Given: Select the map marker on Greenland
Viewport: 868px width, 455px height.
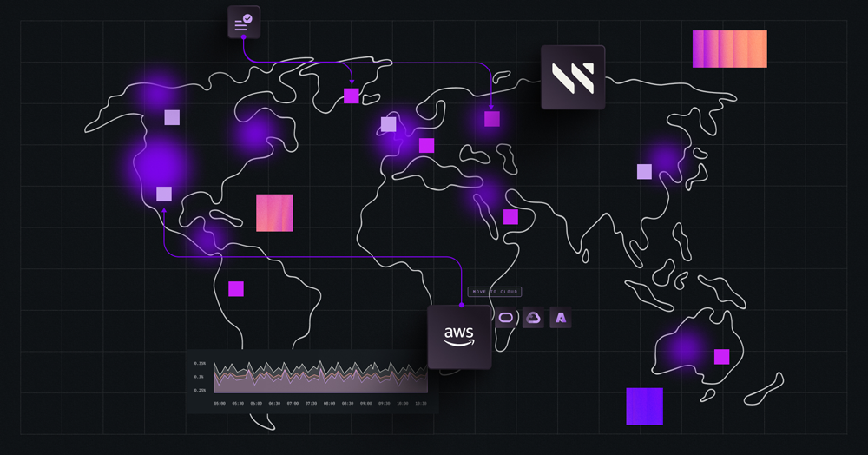Looking at the screenshot, I should coord(352,96).
